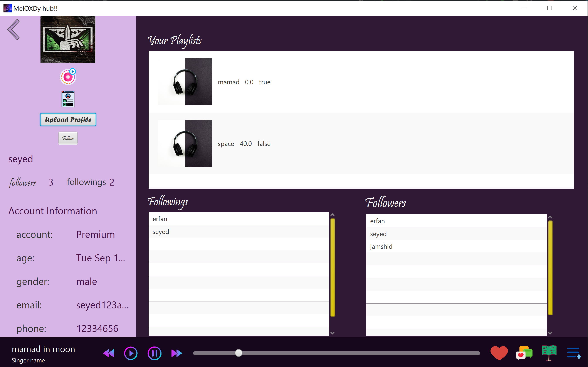Image resolution: width=588 pixels, height=367 pixels.
Task: Click the song progress slider knob
Action: point(239,353)
